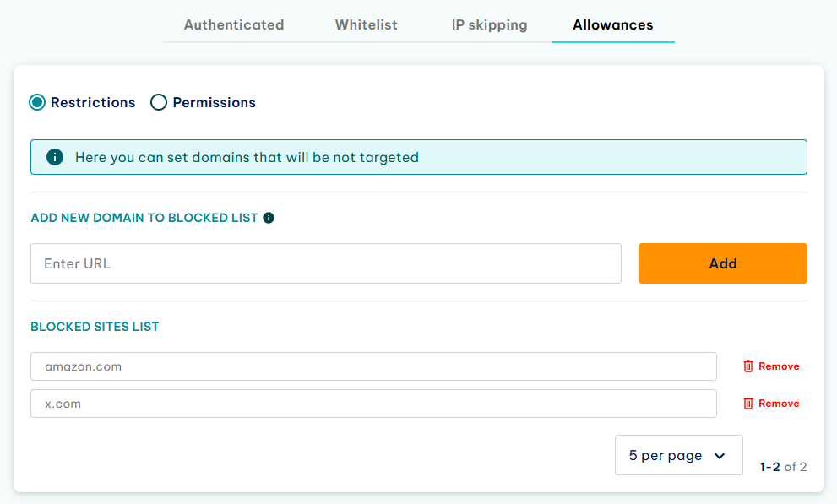This screenshot has height=504, width=837.
Task: Select the Permissions radio button
Action: (x=159, y=102)
